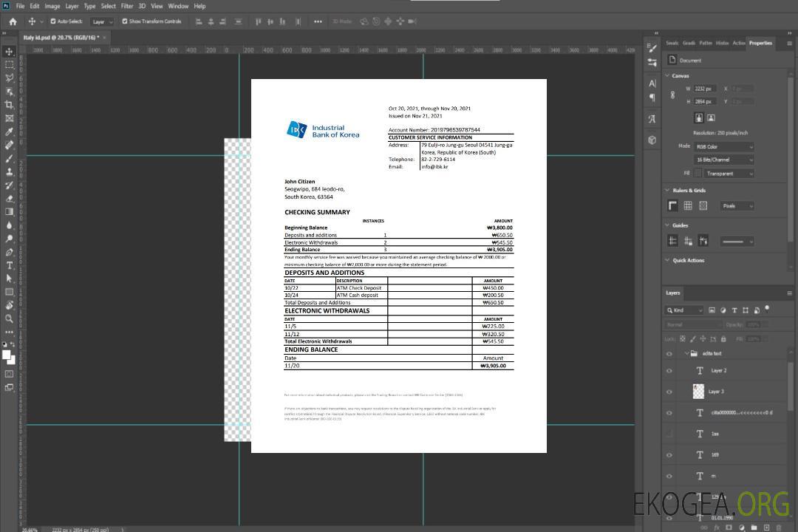
Task: Toggle the Auto-Select checkbox
Action: coord(53,21)
